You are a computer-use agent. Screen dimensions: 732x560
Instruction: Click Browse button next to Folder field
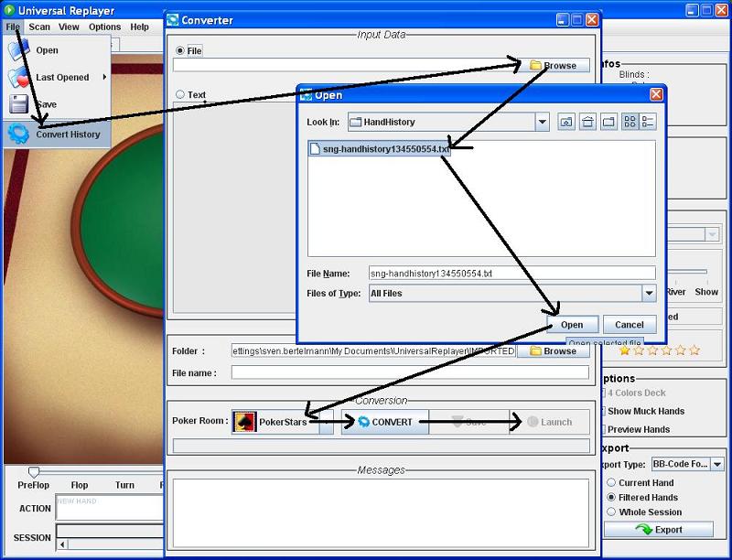(x=554, y=351)
